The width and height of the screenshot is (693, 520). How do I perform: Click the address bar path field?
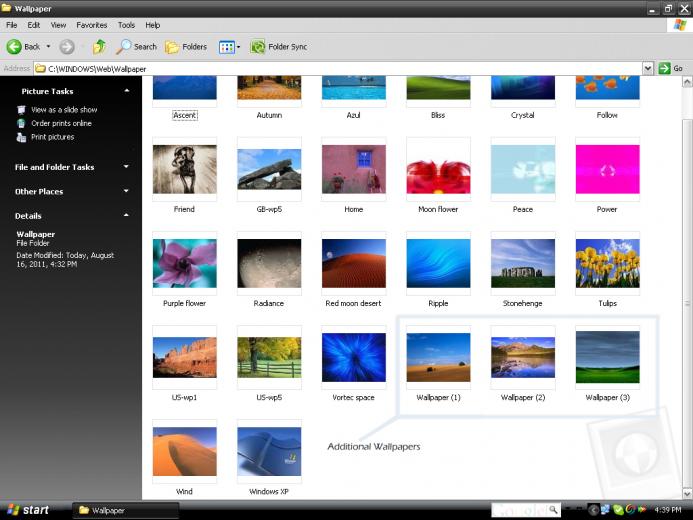338,69
